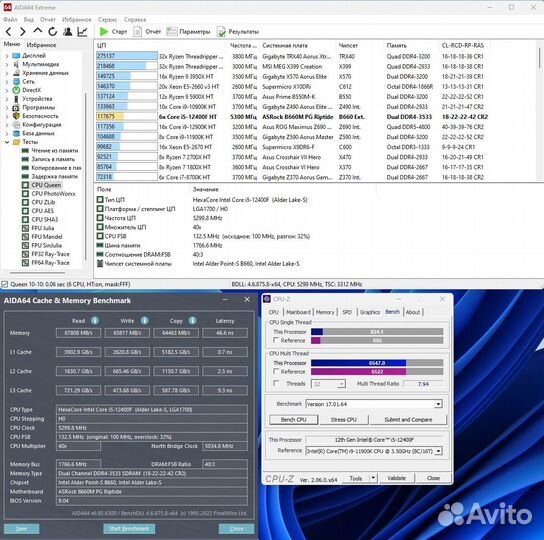Click the Stress CPU button
The height and width of the screenshot is (540, 544).
coord(343,420)
